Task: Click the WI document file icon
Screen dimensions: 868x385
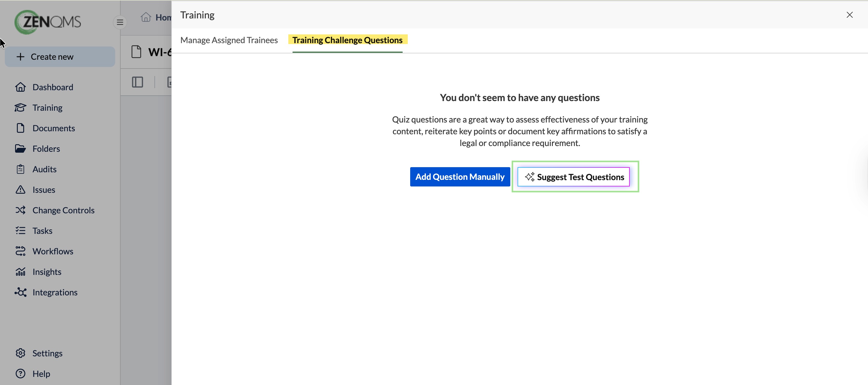Action: coord(136,52)
